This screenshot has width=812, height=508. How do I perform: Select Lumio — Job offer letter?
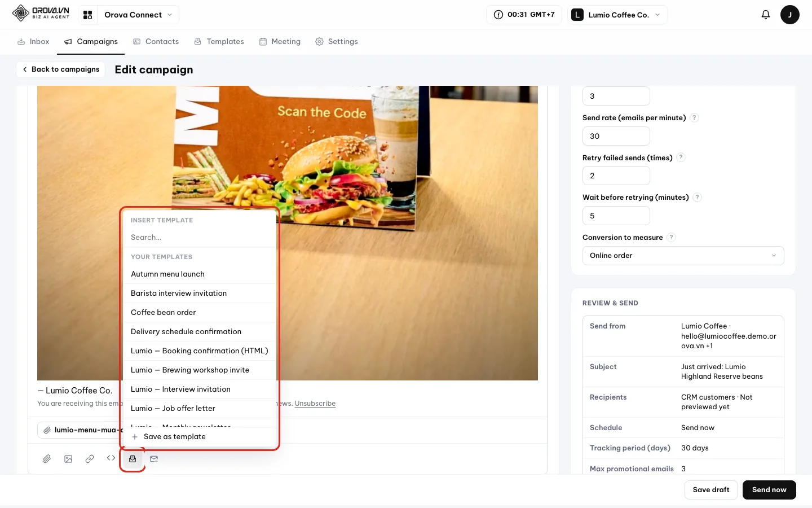(x=200, y=409)
